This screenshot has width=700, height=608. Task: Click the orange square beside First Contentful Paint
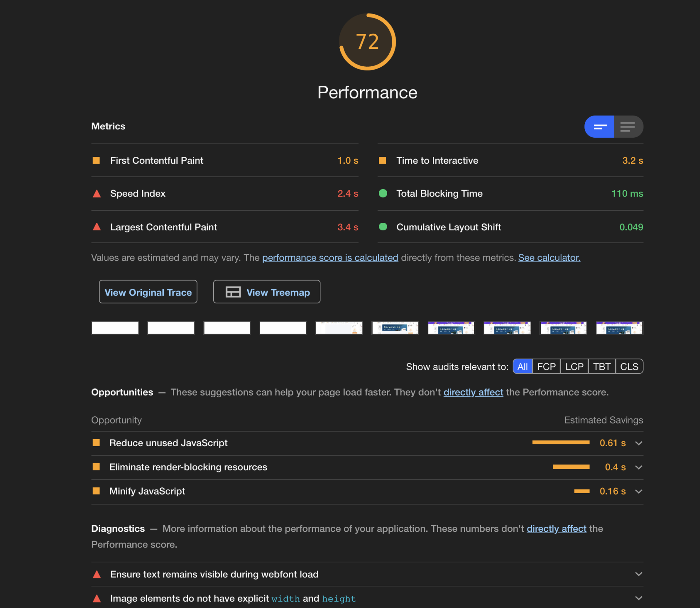(x=96, y=160)
